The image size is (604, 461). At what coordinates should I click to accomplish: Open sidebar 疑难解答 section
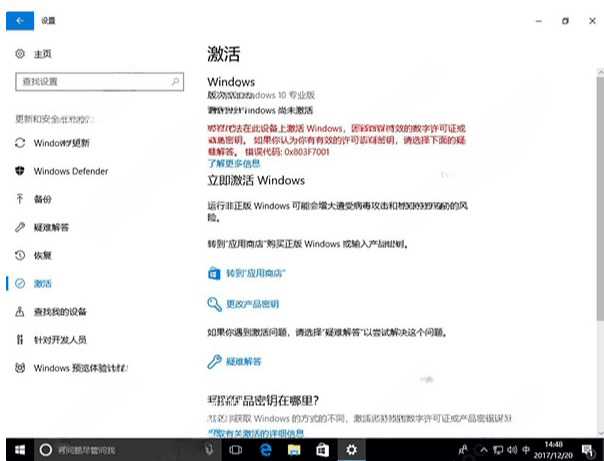coord(51,227)
